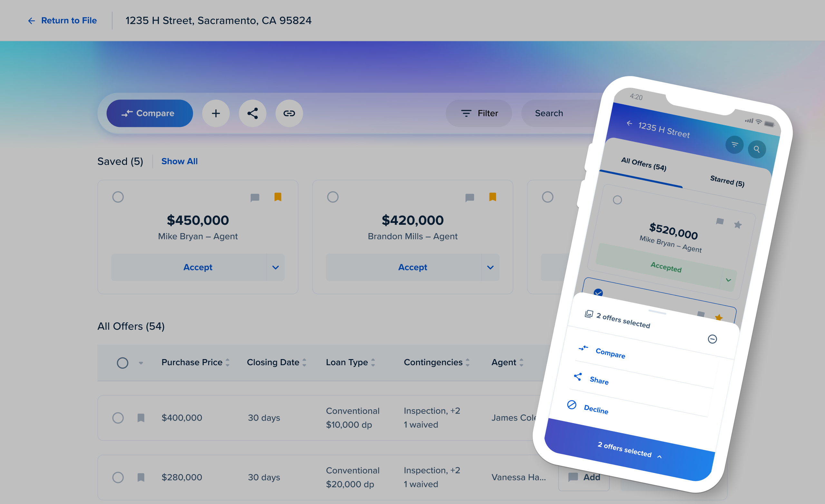Click the plus add offer icon
Image resolution: width=825 pixels, height=504 pixels.
pos(216,113)
